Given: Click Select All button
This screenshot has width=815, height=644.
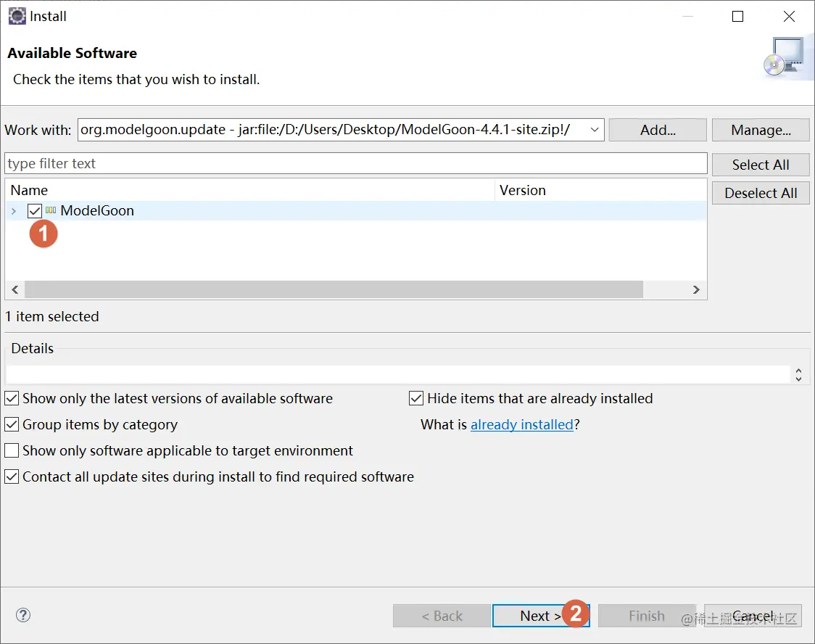Looking at the screenshot, I should point(761,165).
